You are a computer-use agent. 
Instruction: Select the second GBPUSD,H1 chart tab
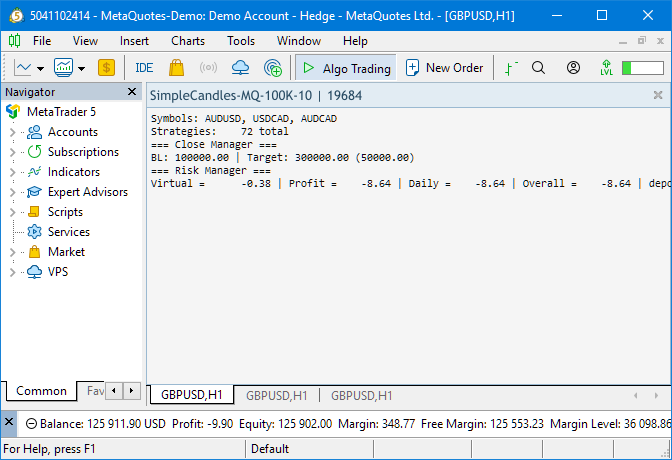(x=276, y=395)
